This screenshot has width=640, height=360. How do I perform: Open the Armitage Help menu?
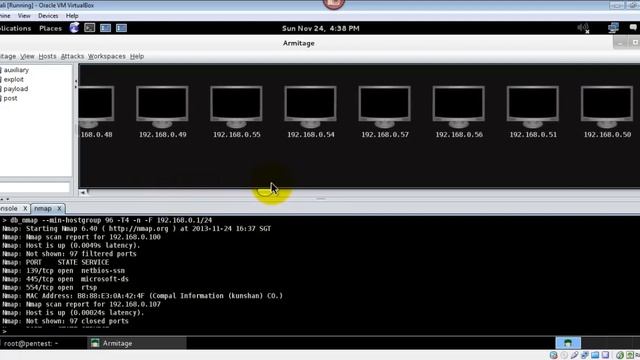[137, 56]
